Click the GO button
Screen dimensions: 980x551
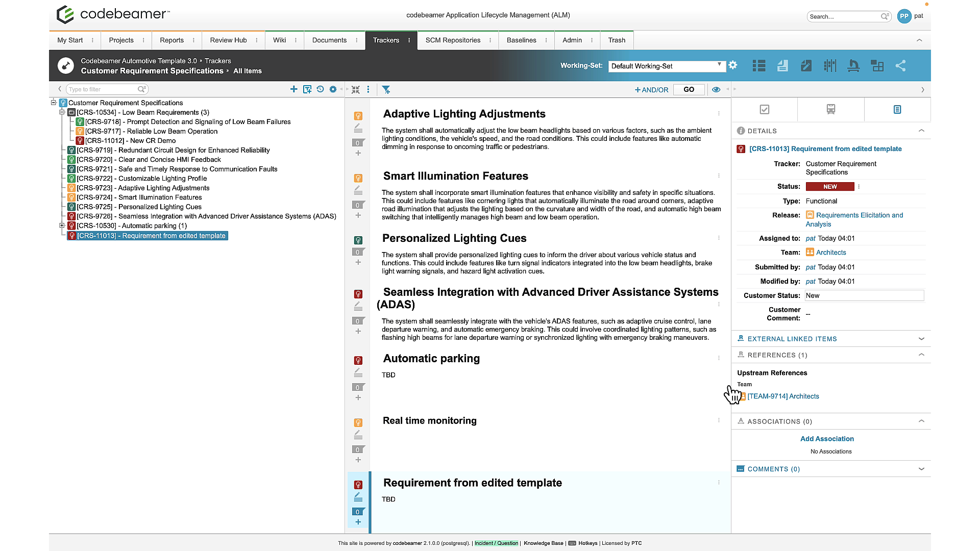689,90
